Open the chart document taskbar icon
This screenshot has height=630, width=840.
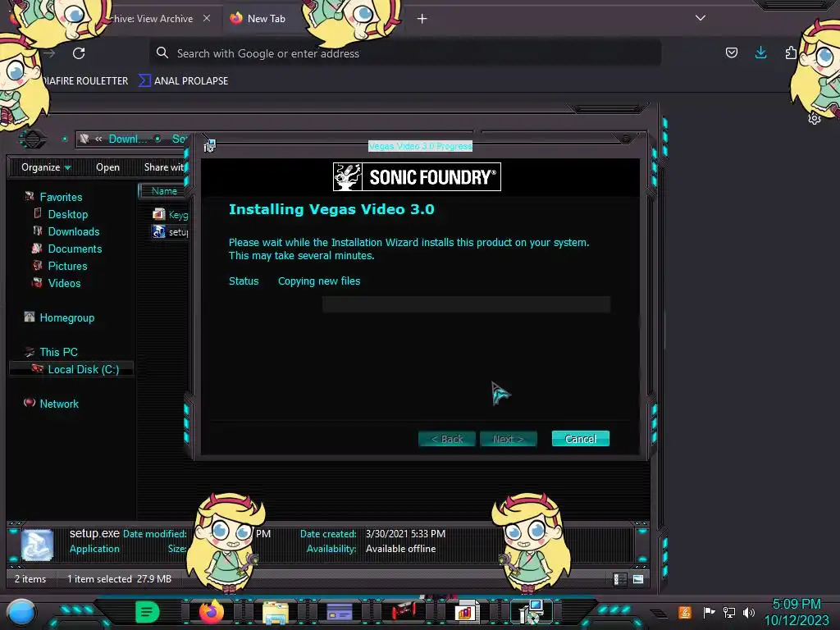pyautogui.click(x=465, y=612)
